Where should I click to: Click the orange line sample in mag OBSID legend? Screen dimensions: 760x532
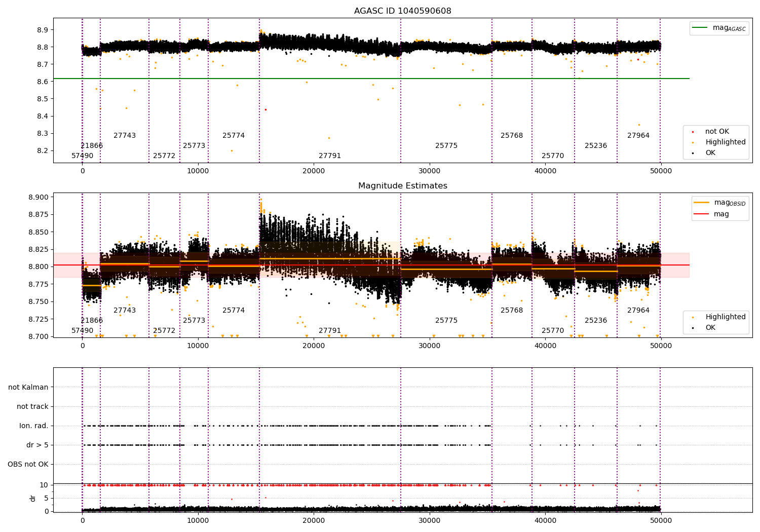[x=702, y=203]
